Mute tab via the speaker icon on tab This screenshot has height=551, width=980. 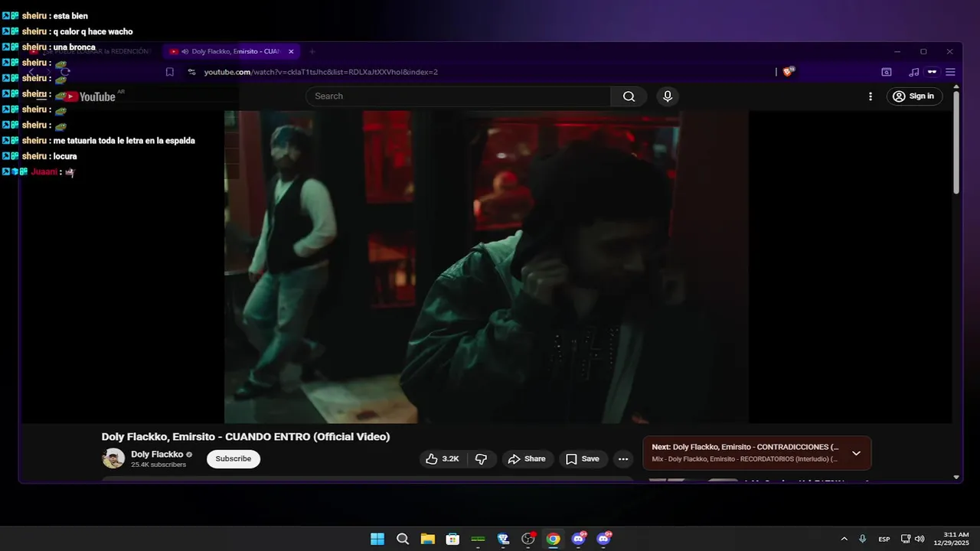point(185,51)
